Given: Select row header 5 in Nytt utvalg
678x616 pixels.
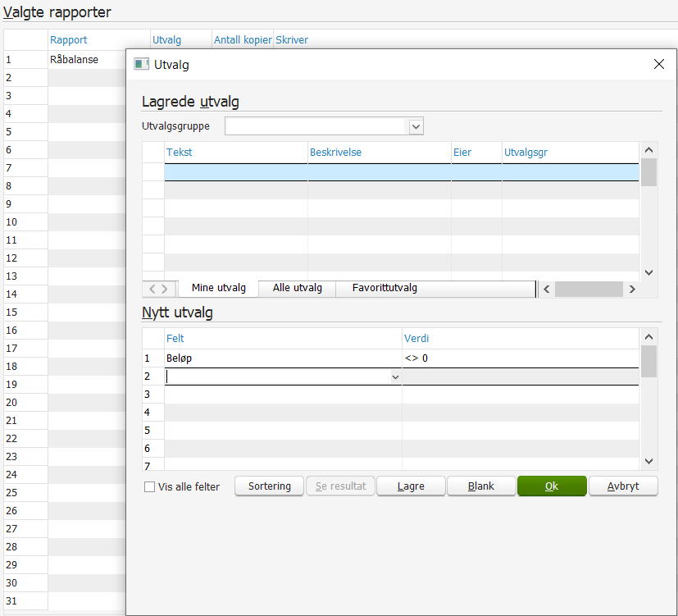Looking at the screenshot, I should [153, 431].
